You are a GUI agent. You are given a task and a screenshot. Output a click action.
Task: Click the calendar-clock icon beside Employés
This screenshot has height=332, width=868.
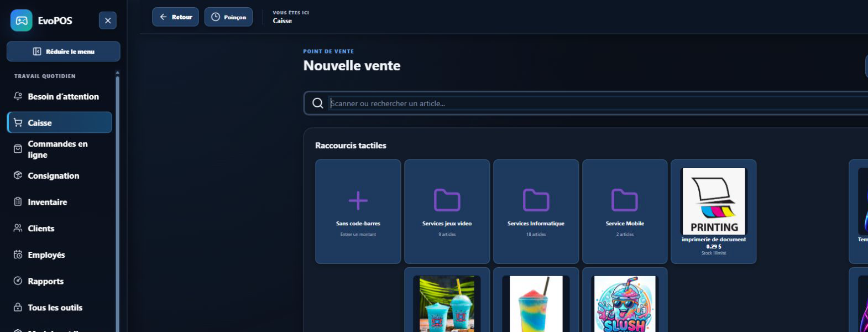point(18,255)
